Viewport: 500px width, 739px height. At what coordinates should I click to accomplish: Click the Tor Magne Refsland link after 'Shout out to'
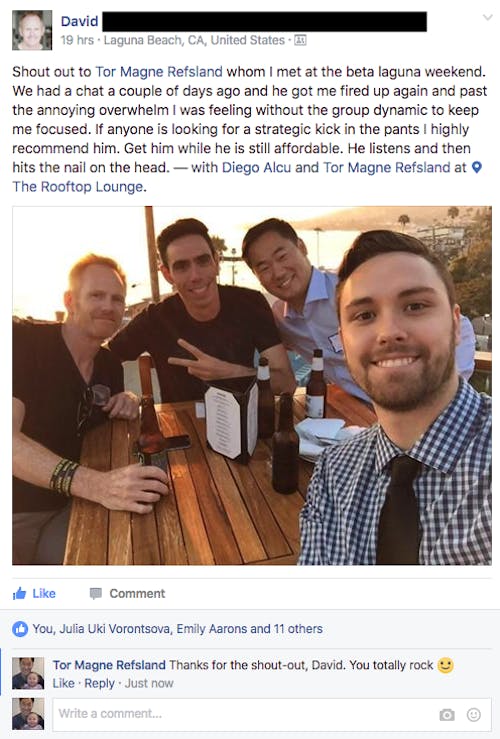click(159, 72)
